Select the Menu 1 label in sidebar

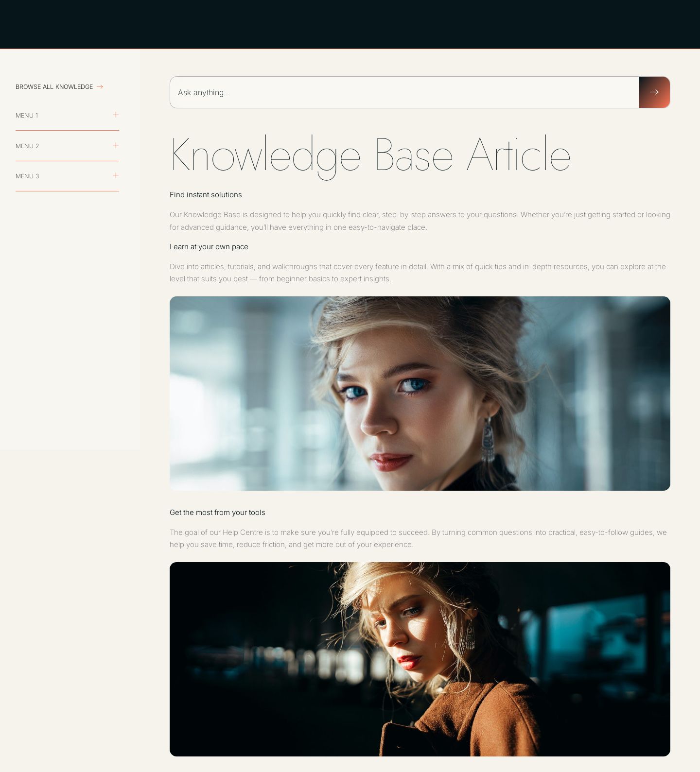pos(27,116)
